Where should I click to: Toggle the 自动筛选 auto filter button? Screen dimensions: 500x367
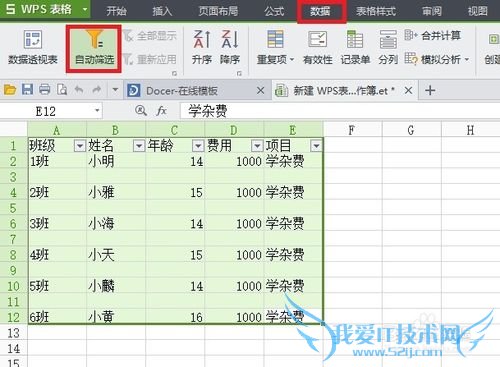point(94,48)
